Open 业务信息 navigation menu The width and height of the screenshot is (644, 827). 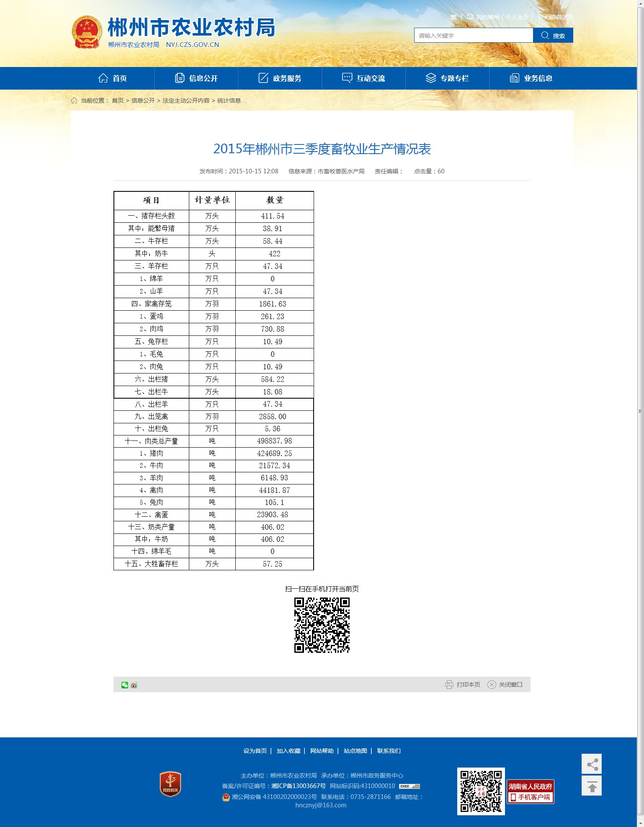(x=531, y=78)
